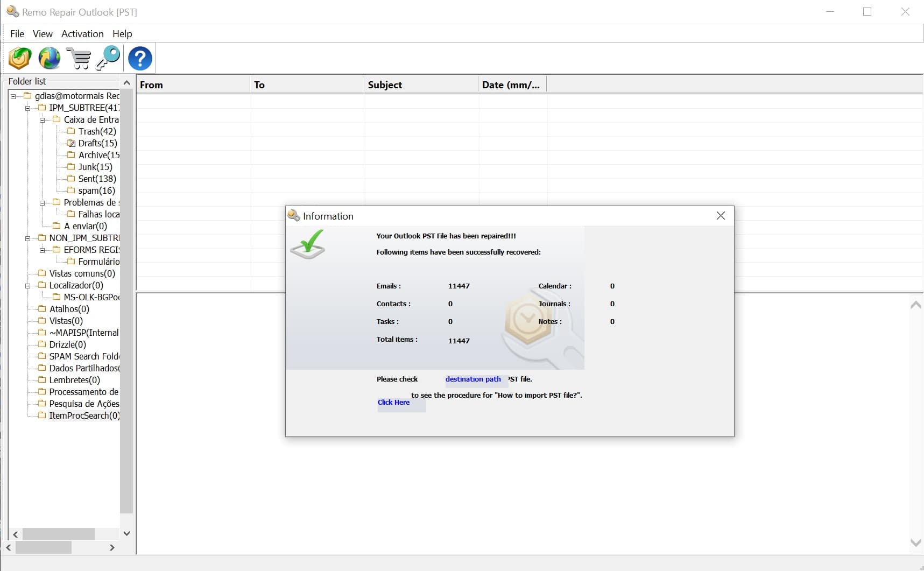
Task: Click the shopping cart buy icon
Action: coord(79,58)
